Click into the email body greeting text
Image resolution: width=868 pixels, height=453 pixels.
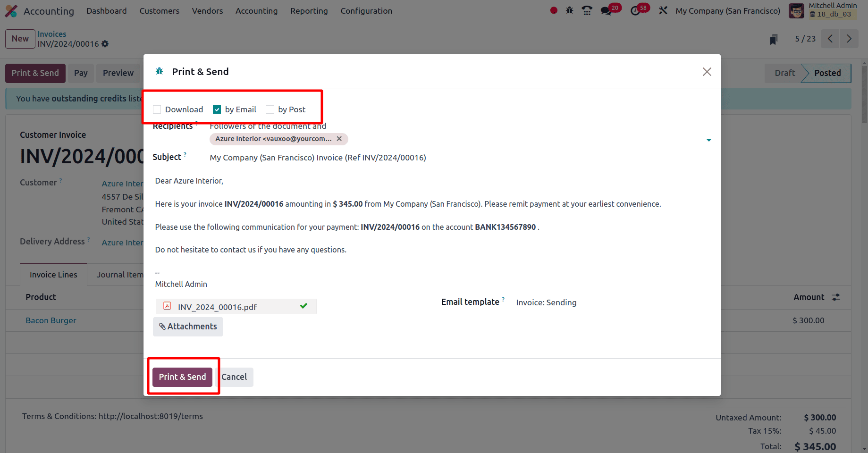[x=189, y=181]
